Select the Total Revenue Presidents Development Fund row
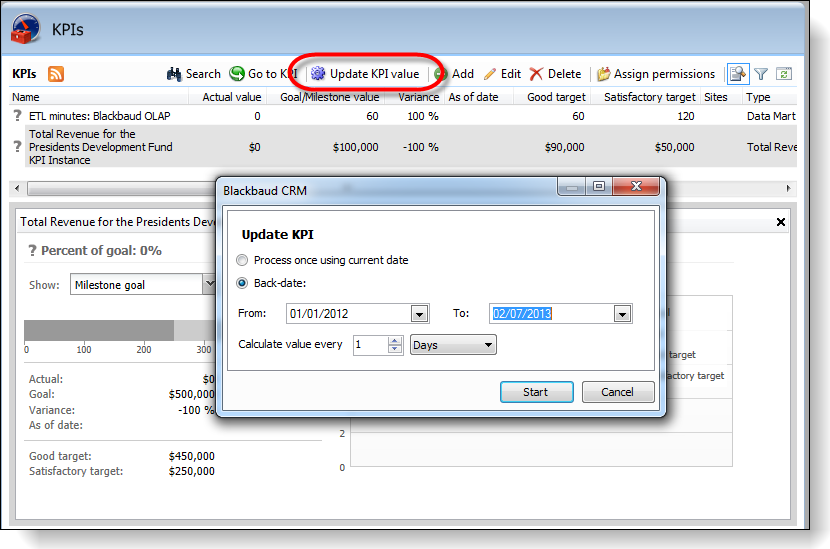The height and width of the screenshot is (549, 830). 404,147
